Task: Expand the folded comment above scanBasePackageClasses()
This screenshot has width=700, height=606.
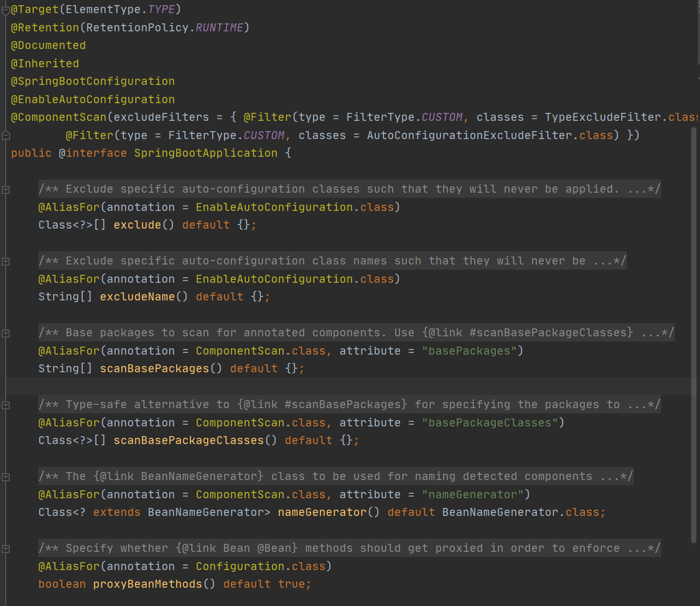Action: [6, 405]
